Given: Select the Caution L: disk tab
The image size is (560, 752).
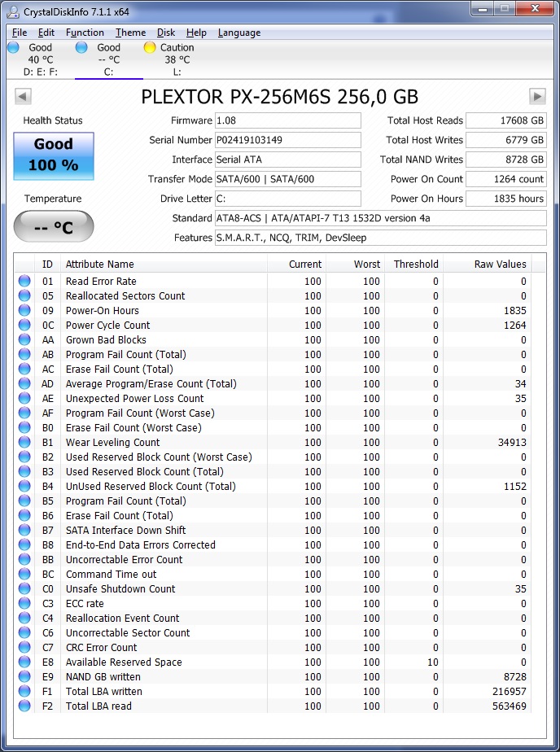Looking at the screenshot, I should pos(177,59).
